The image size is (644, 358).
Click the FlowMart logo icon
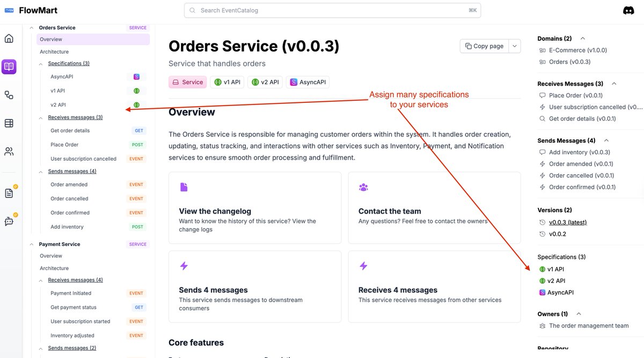9,10
